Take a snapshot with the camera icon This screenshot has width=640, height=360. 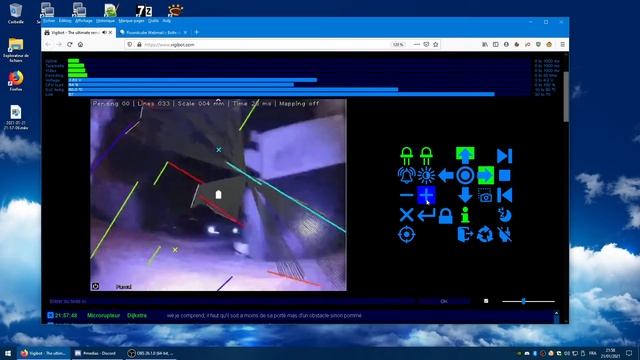pyautogui.click(x=485, y=196)
